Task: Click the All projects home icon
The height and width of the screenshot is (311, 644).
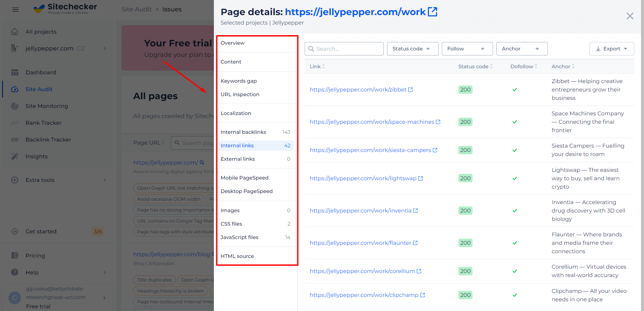Action: (x=15, y=32)
